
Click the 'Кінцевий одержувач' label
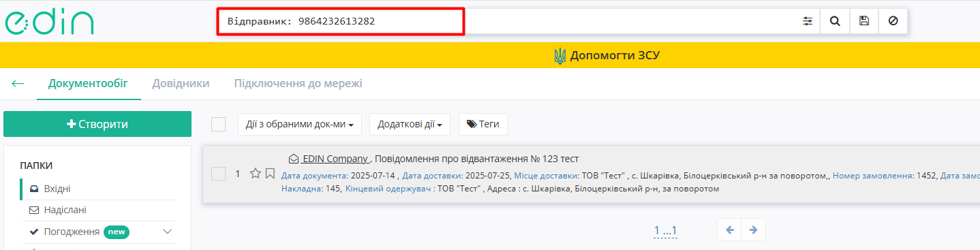(388, 188)
